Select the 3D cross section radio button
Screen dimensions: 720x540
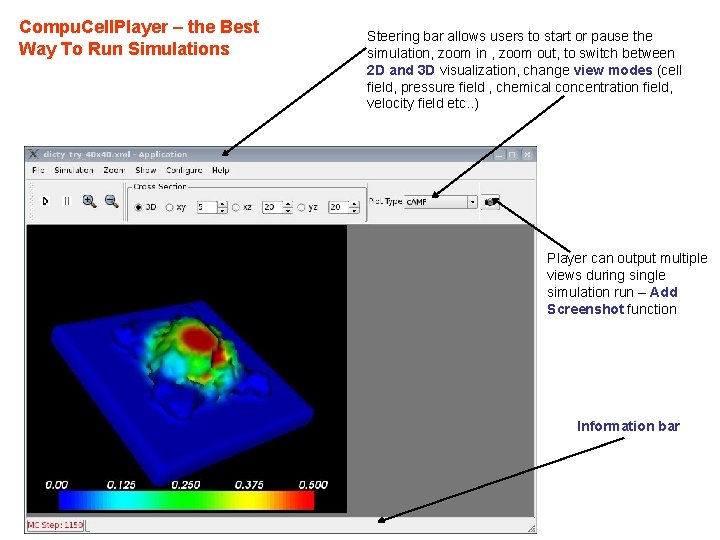138,208
